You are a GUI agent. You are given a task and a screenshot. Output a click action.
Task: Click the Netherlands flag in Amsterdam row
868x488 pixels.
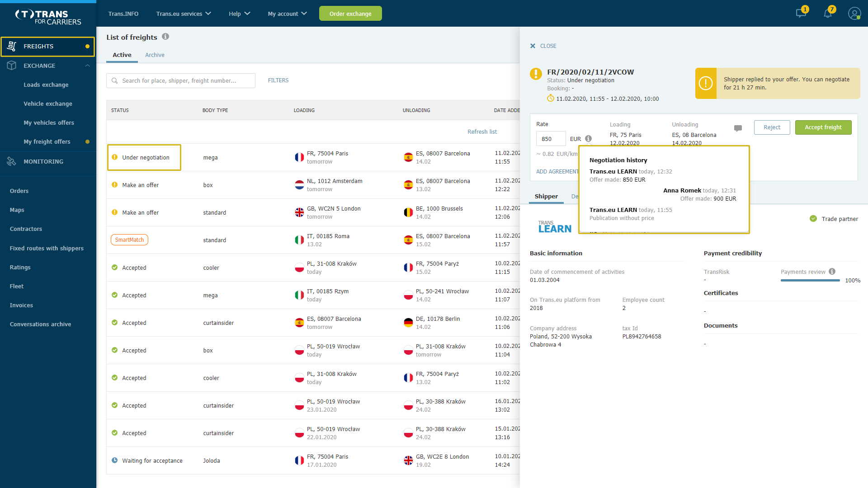299,185
